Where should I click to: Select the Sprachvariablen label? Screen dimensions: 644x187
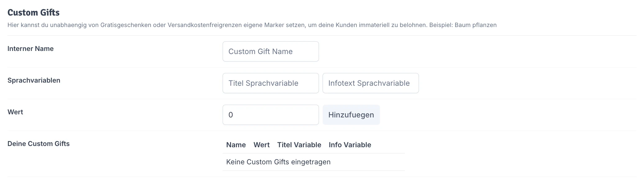tap(34, 80)
